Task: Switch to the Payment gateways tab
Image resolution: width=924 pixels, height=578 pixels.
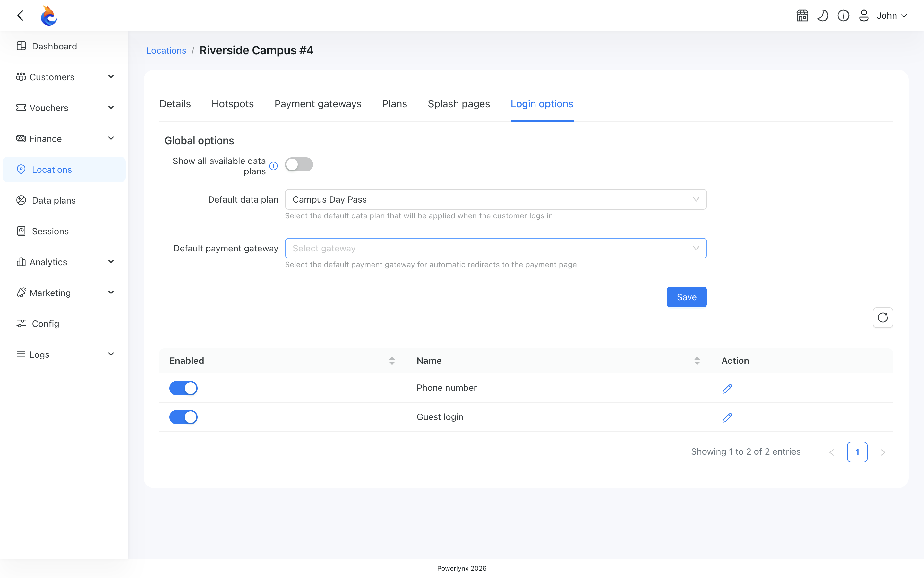Action: coord(318,104)
